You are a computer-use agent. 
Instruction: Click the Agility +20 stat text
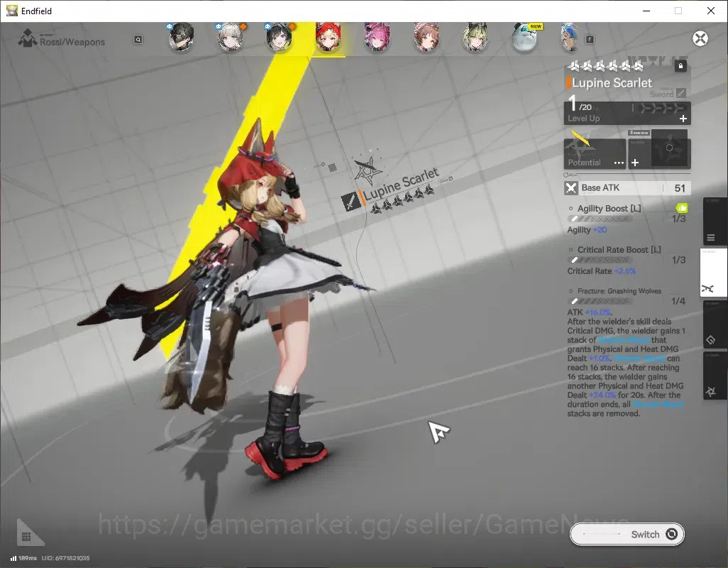click(x=587, y=229)
